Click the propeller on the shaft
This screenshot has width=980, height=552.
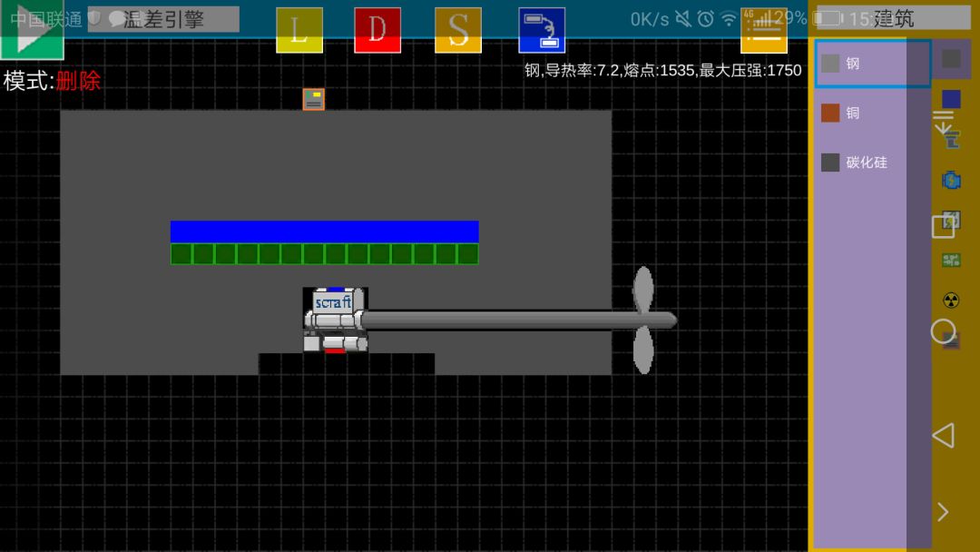643,320
